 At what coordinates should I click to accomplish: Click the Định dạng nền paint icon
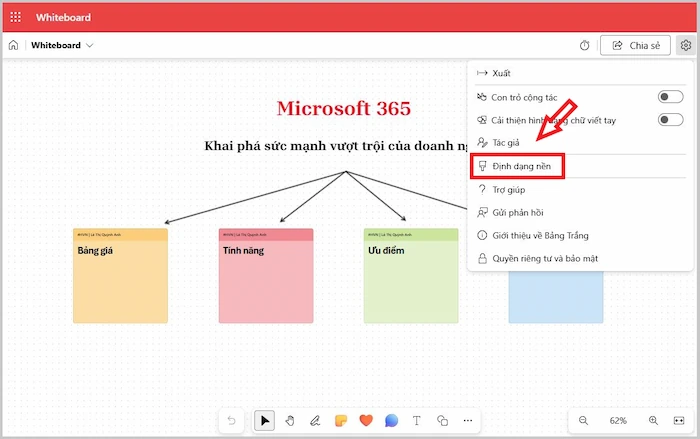482,166
